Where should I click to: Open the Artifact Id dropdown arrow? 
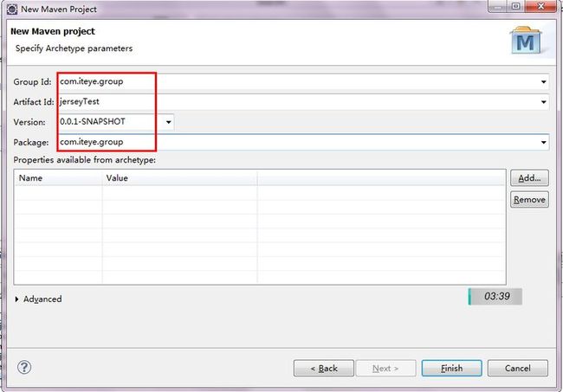pos(543,102)
